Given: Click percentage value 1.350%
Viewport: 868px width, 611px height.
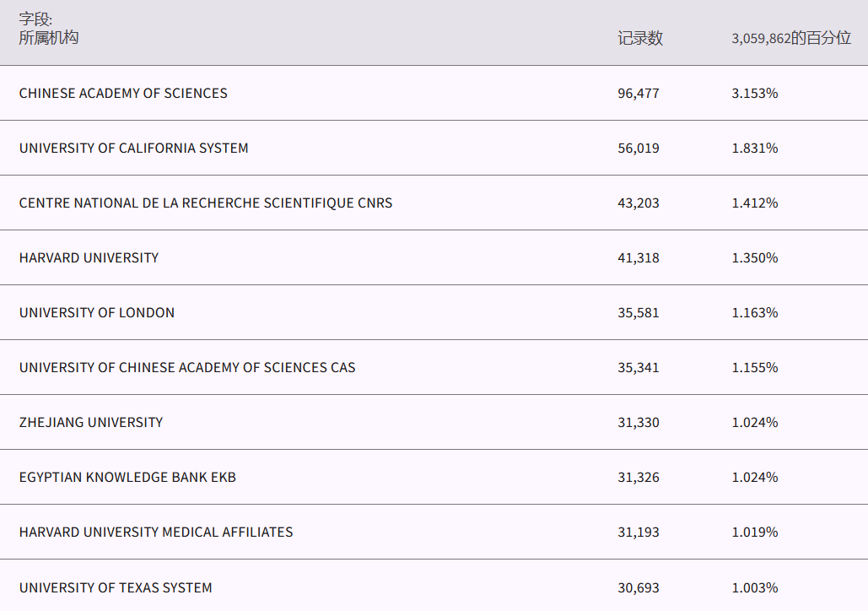Looking at the screenshot, I should tap(754, 258).
